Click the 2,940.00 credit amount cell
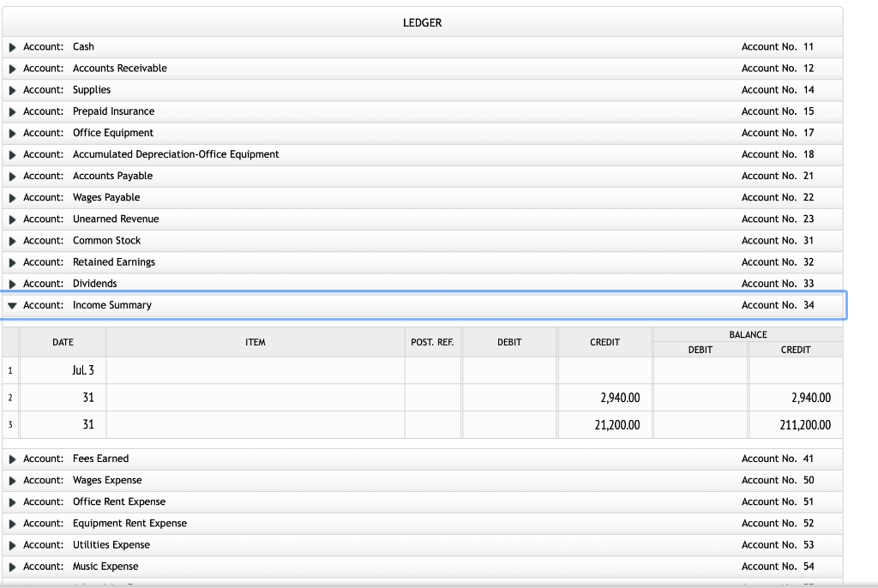The image size is (878, 588). point(604,397)
